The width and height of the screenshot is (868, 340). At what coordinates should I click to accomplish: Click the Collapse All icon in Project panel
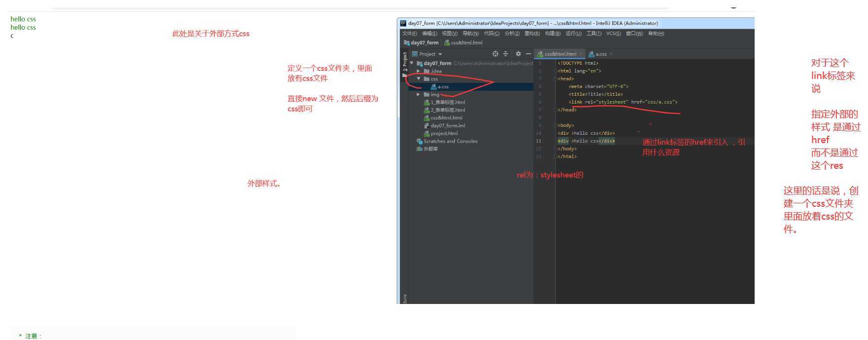(505, 54)
